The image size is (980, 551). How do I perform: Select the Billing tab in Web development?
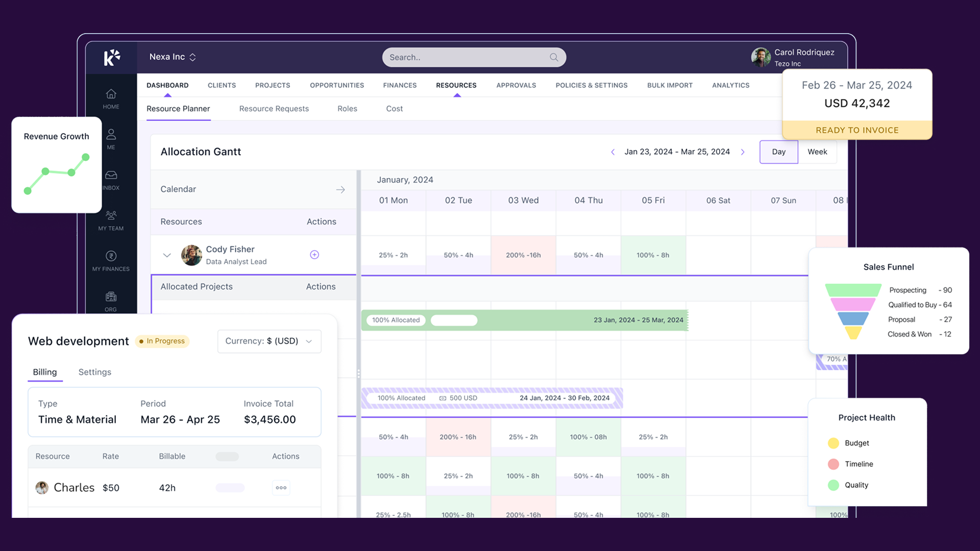pyautogui.click(x=45, y=372)
